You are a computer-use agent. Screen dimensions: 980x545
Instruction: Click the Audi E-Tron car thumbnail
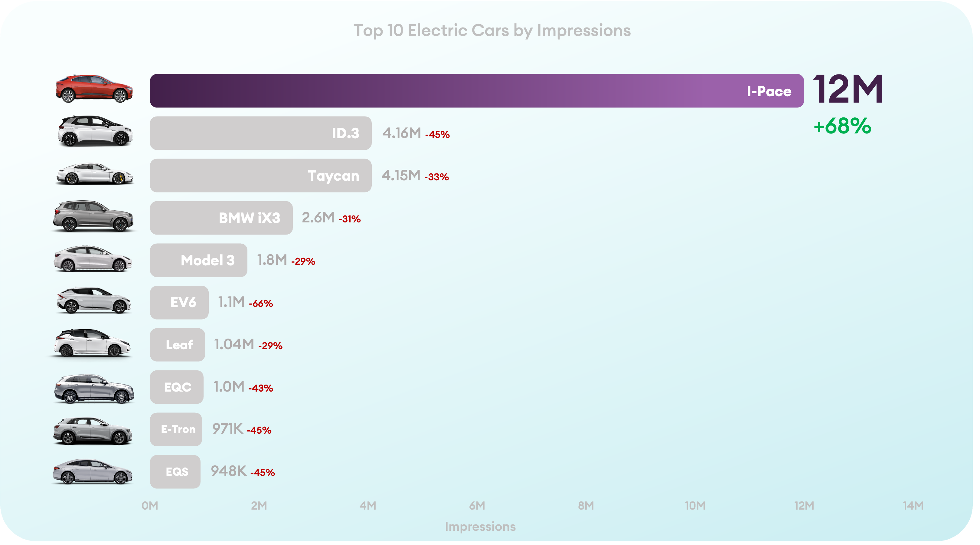(93, 432)
